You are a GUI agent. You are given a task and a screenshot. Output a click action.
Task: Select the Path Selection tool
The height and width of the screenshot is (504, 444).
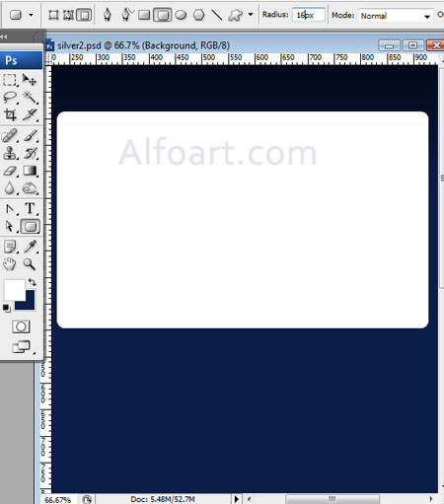point(10,227)
